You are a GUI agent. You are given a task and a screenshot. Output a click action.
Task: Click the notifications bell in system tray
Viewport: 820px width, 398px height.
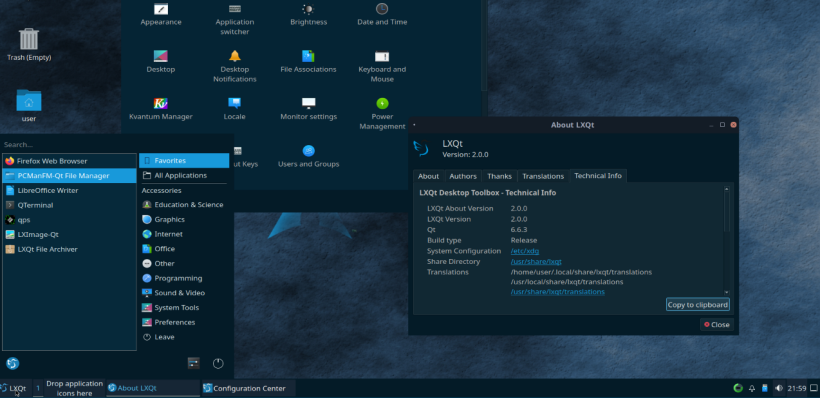(752, 388)
